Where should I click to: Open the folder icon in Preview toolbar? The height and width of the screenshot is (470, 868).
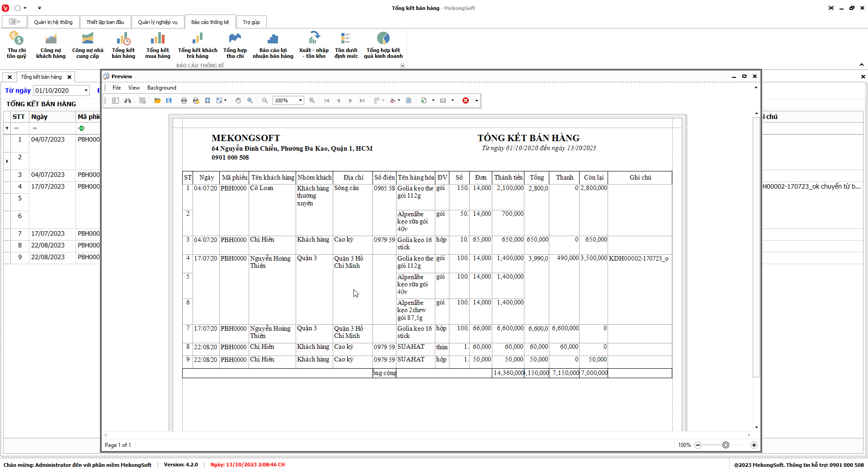(x=157, y=100)
